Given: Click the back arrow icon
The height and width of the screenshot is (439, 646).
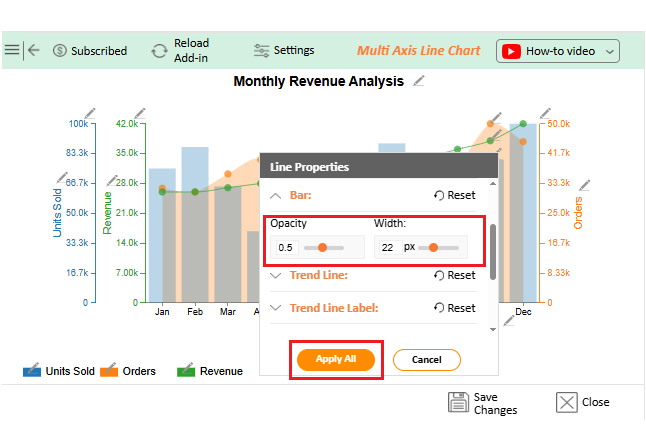Looking at the screenshot, I should coord(34,50).
